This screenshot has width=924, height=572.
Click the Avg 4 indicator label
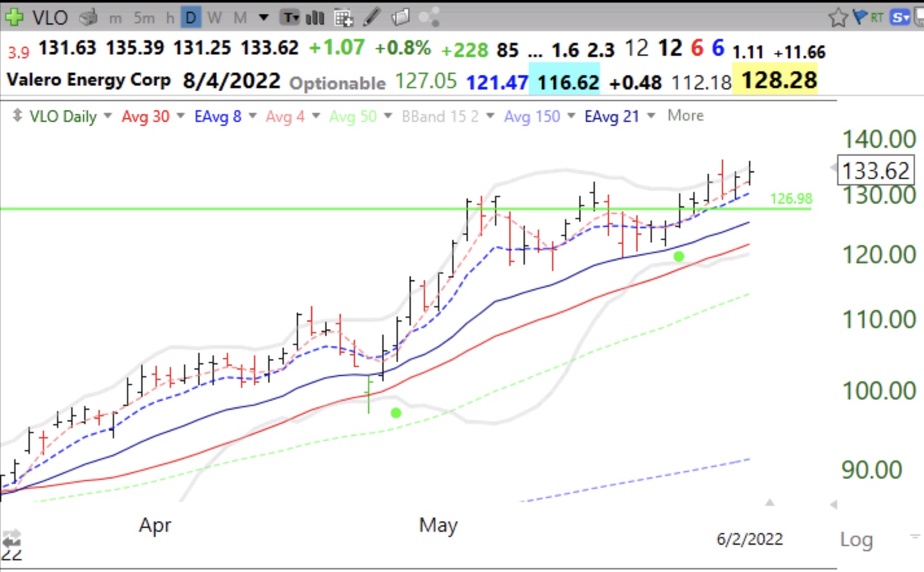click(x=285, y=117)
